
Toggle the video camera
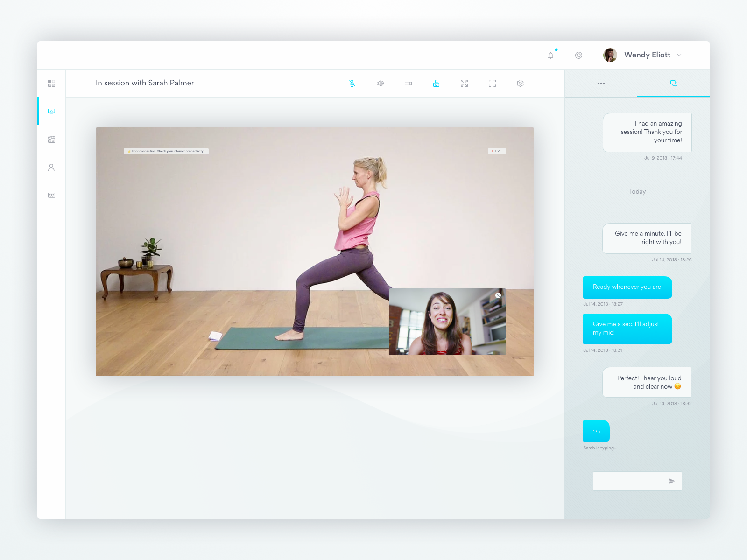coord(409,84)
